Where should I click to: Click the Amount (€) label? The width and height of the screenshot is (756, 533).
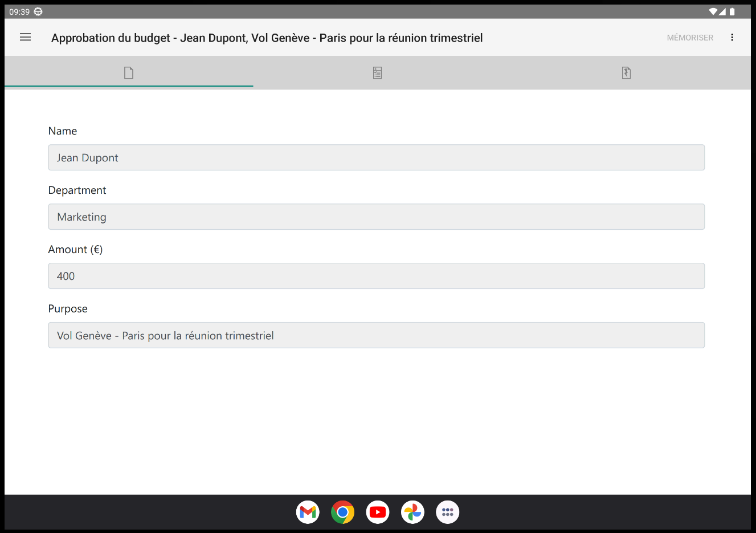pos(76,250)
